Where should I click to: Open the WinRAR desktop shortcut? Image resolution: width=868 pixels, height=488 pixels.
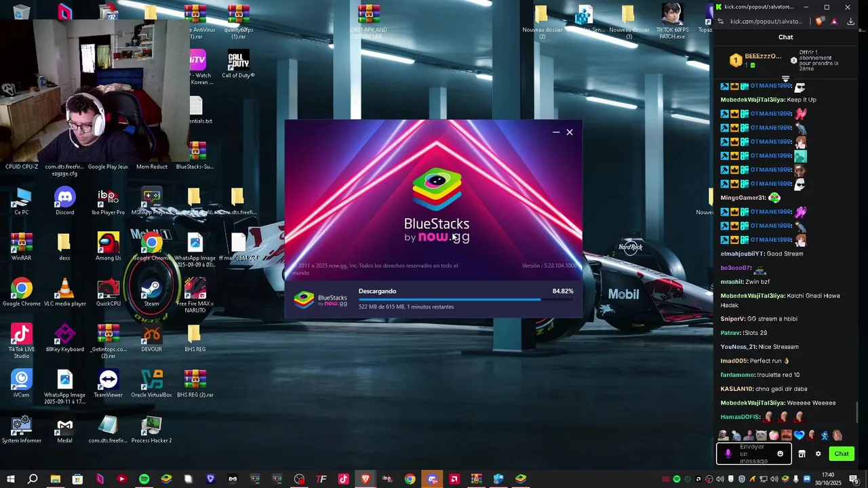(22, 247)
